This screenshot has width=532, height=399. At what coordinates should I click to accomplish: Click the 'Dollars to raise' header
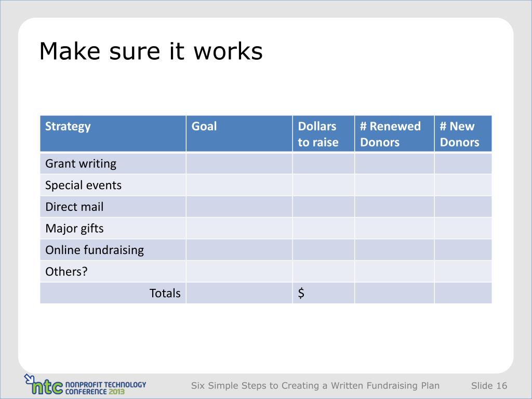[324, 134]
